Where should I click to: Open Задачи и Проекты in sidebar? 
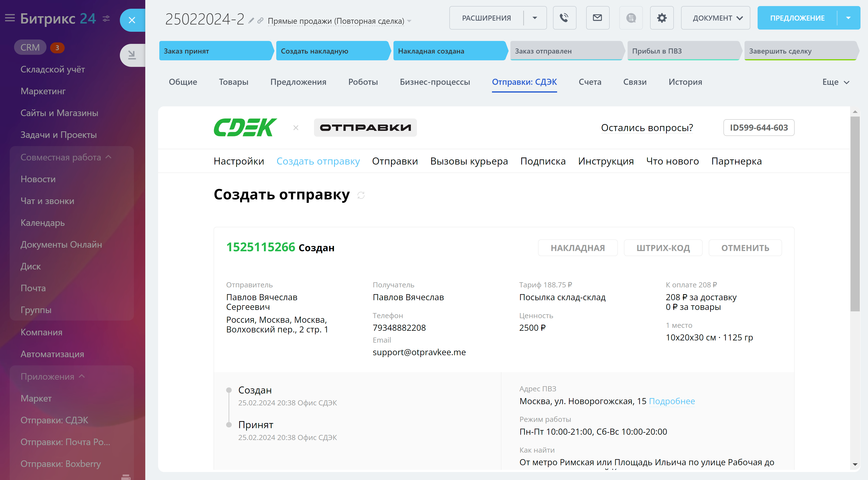tap(59, 134)
